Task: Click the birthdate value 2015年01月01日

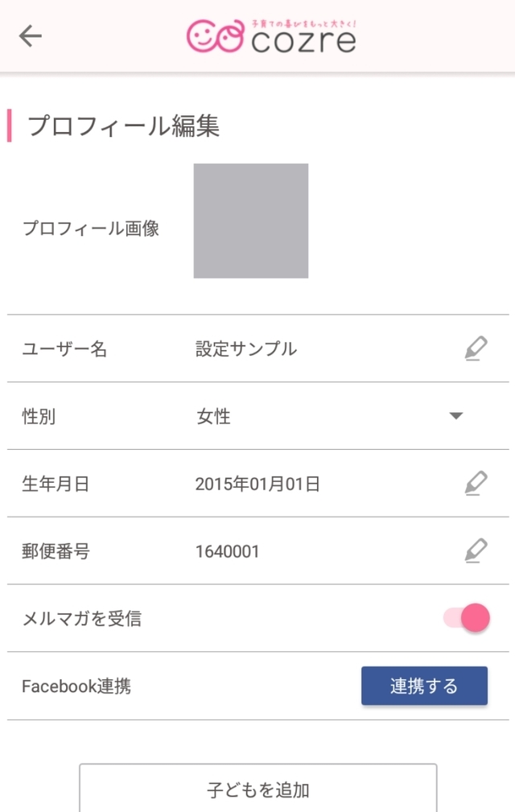Action: pyautogui.click(x=257, y=484)
